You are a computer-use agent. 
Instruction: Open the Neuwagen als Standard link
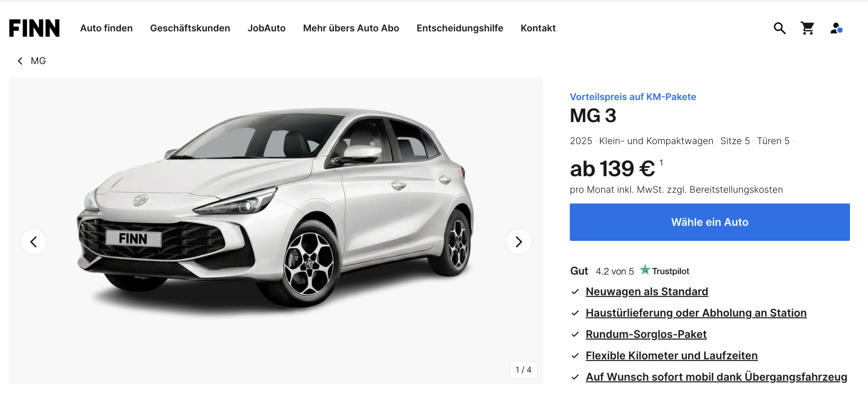(647, 292)
